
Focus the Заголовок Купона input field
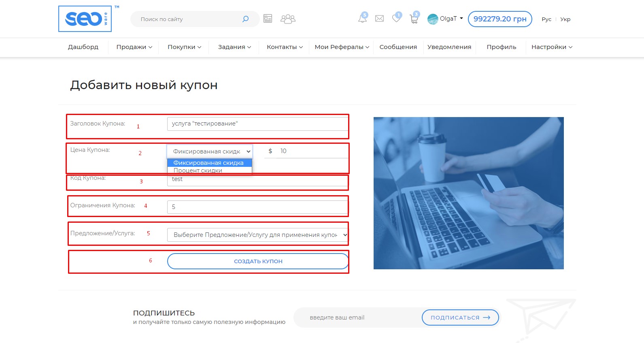257,124
